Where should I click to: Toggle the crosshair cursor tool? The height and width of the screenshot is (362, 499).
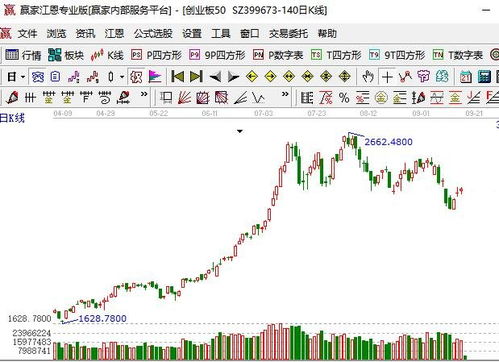coord(387,77)
